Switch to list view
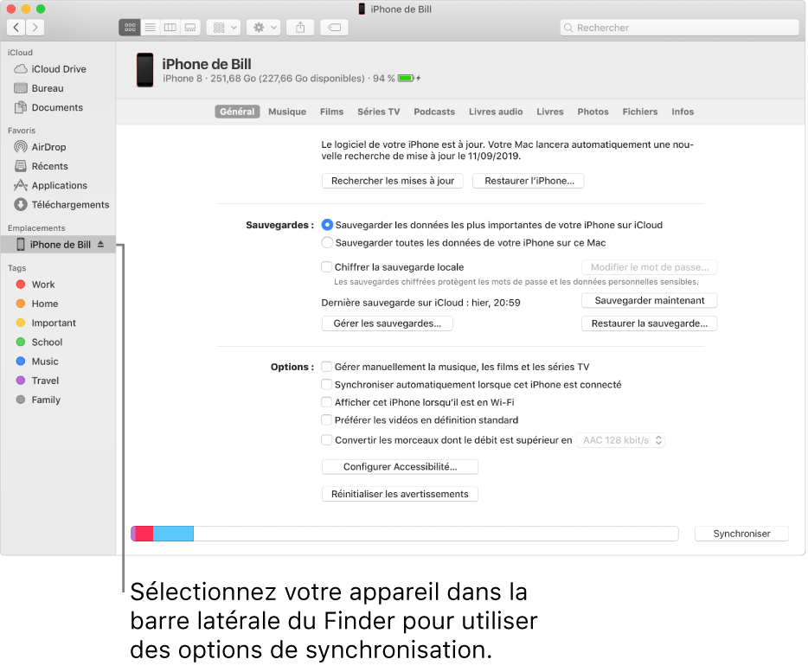Image resolution: width=808 pixels, height=672 pixels. click(150, 28)
